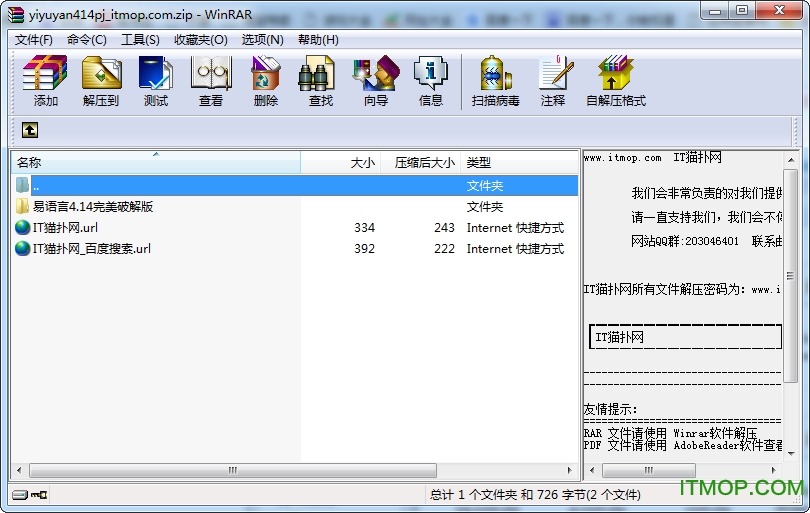This screenshot has height=513, width=810.
Task: Select file name IT猫扑网_百度搜索.url
Action: coord(92,249)
